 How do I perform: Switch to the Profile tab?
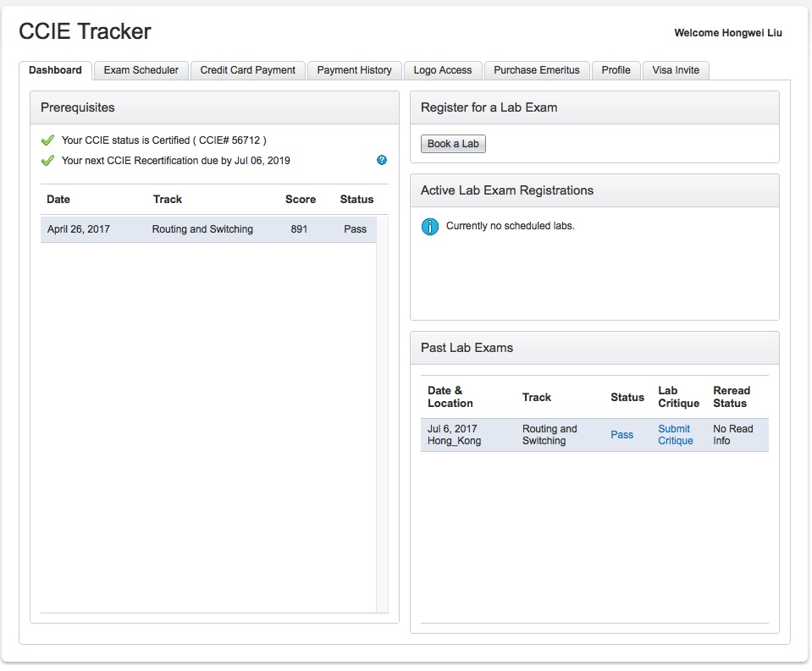[616, 70]
